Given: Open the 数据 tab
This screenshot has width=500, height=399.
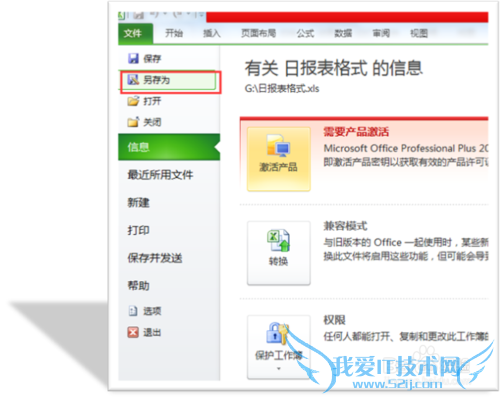Looking at the screenshot, I should click(x=343, y=33).
